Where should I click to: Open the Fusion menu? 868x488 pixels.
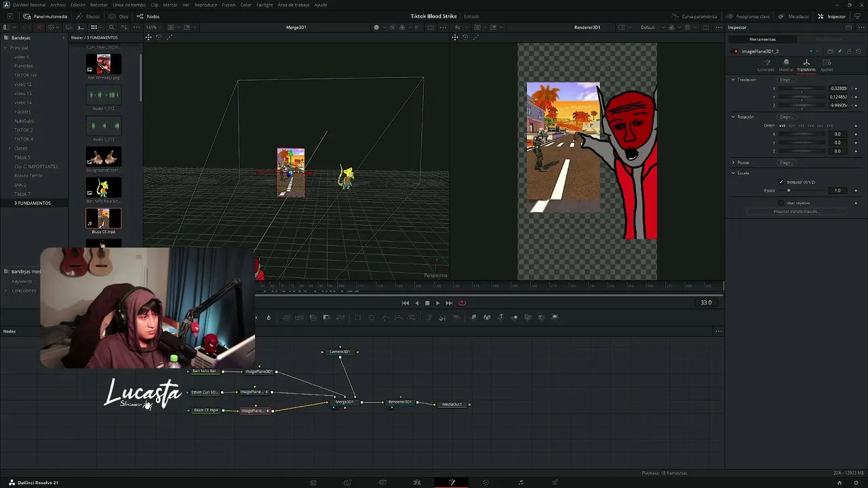[x=229, y=5]
